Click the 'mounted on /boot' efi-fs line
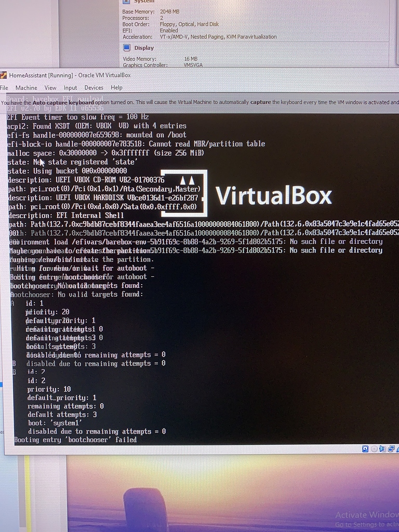This screenshot has height=532, width=399. [x=97, y=135]
